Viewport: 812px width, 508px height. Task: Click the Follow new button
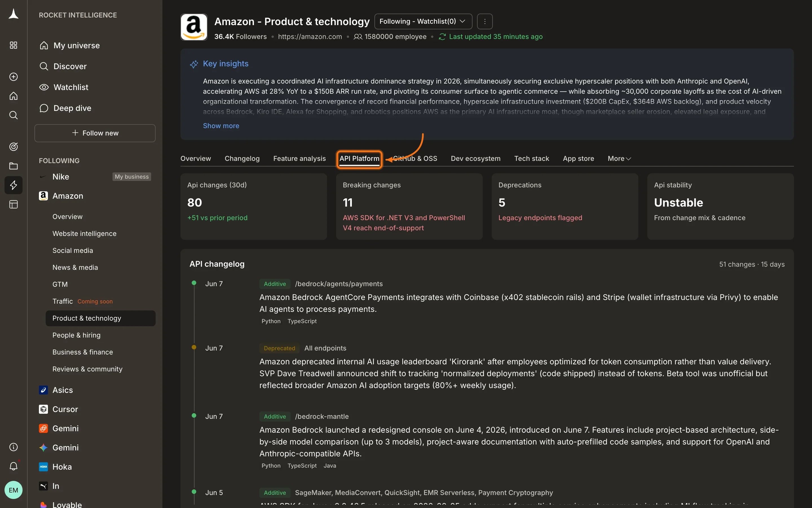(95, 133)
